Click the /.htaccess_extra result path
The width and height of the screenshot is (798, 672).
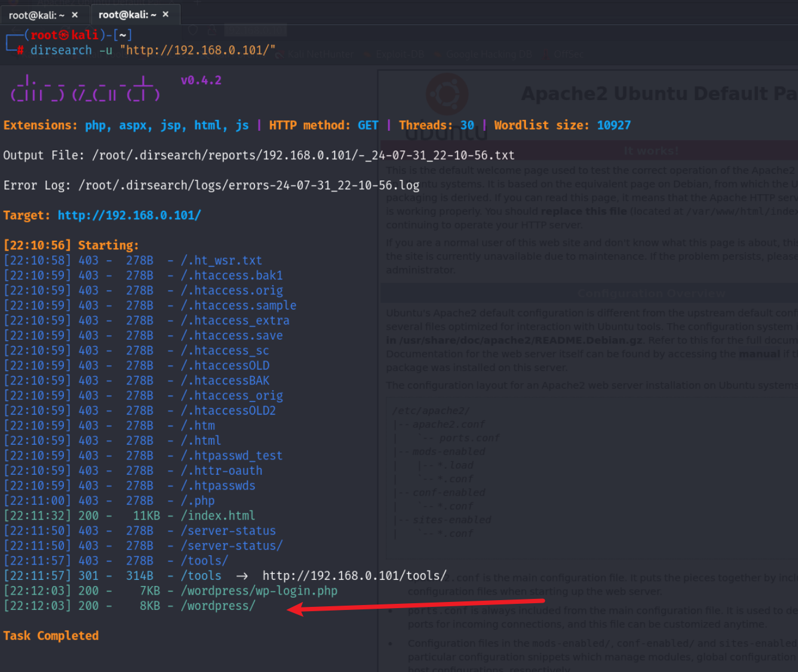[x=235, y=321]
